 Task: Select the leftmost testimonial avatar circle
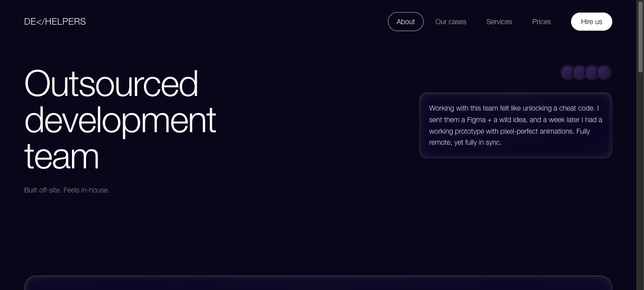[x=568, y=73]
